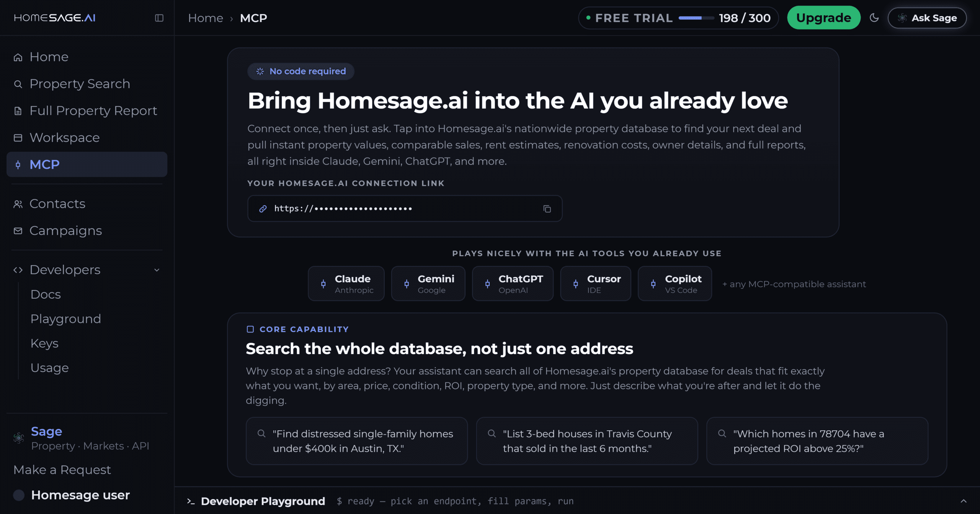Click the Homesage.AI logo
Viewport: 980px width, 514px height.
click(x=55, y=18)
